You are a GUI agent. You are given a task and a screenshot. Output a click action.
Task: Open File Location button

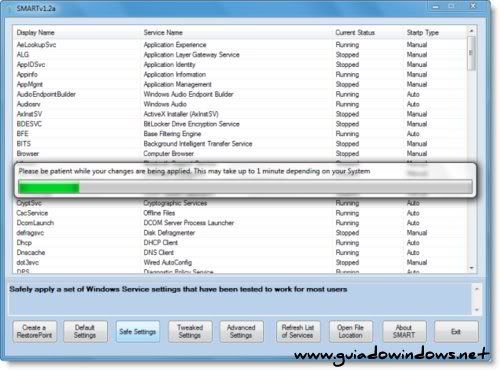351,332
